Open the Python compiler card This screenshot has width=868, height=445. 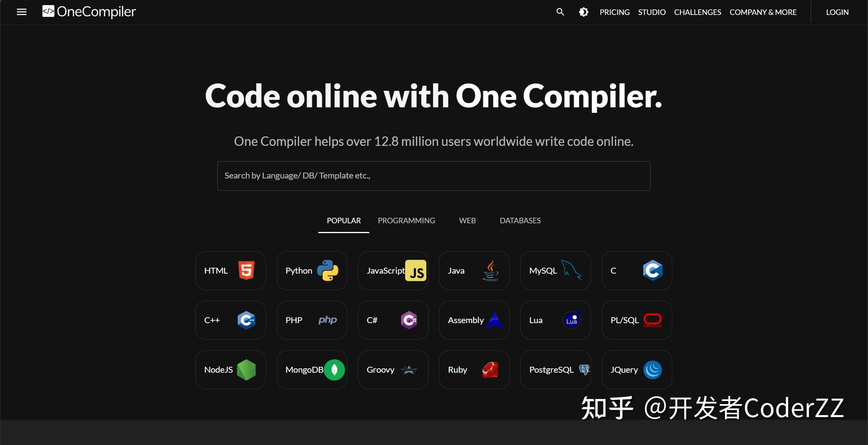click(x=312, y=270)
